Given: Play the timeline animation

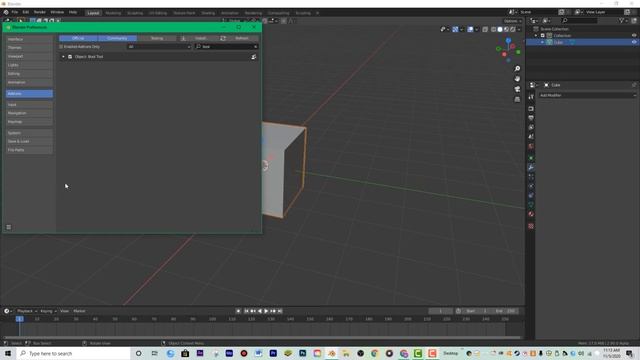Looking at the screenshot, I should tap(266, 311).
